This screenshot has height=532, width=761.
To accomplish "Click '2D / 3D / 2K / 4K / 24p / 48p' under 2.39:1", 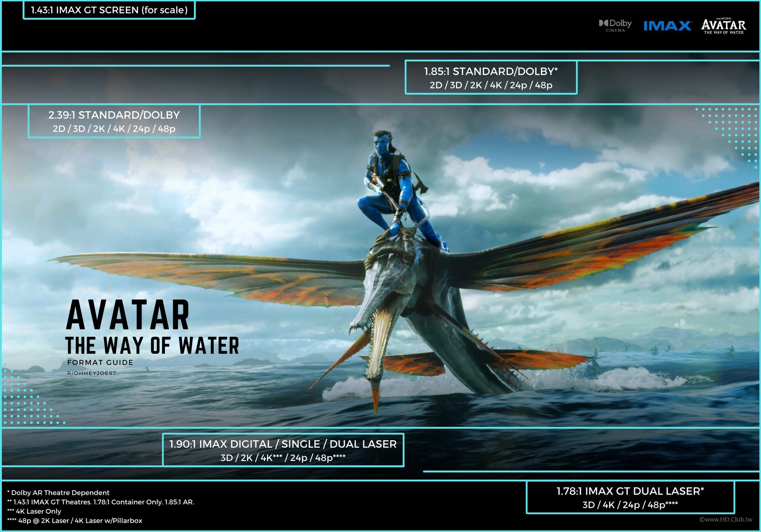I will tap(114, 129).
